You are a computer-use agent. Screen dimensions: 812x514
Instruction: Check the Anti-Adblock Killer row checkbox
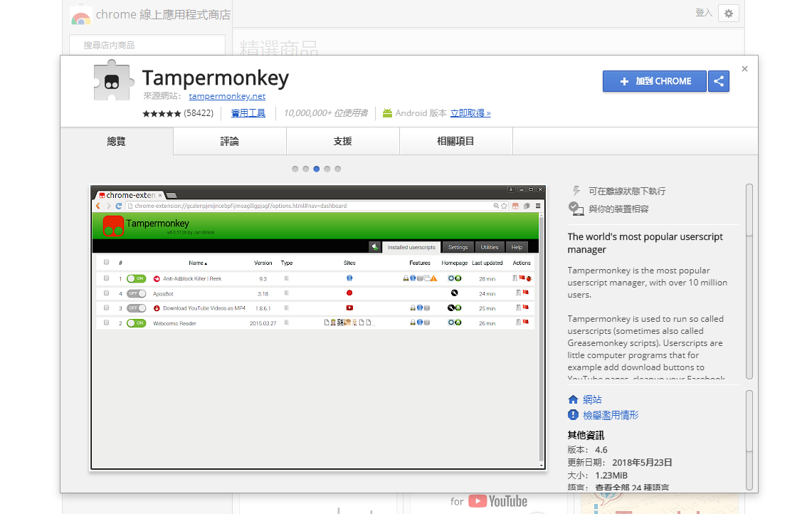pos(107,278)
